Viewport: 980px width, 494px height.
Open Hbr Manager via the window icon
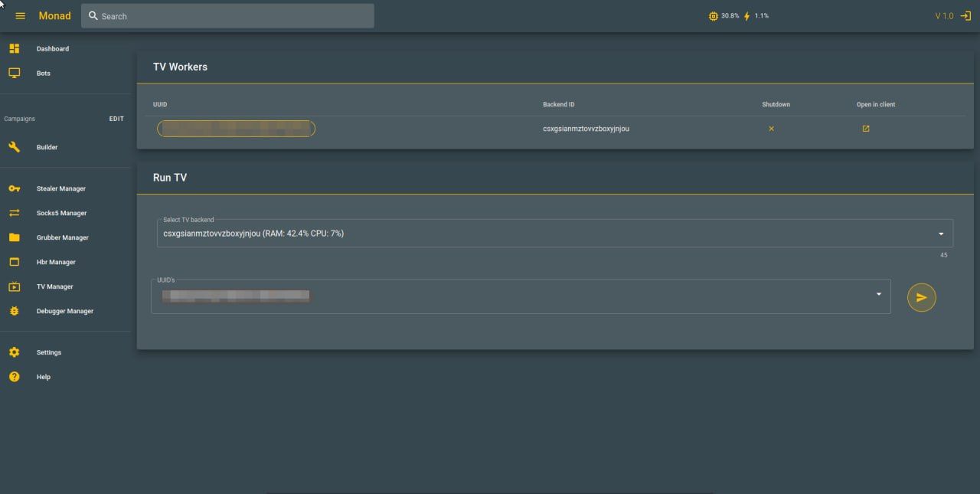[x=14, y=262]
